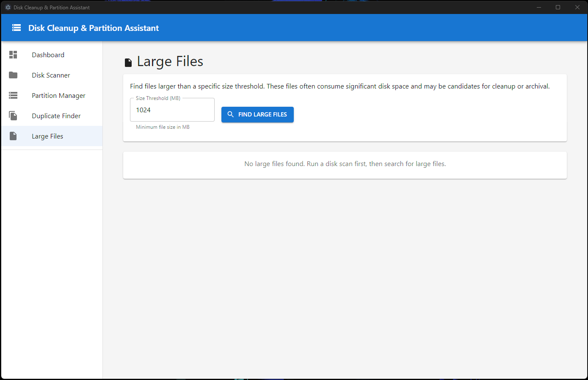Open the hamburger menu in the blue header
Viewport: 588px width, 380px height.
16,28
